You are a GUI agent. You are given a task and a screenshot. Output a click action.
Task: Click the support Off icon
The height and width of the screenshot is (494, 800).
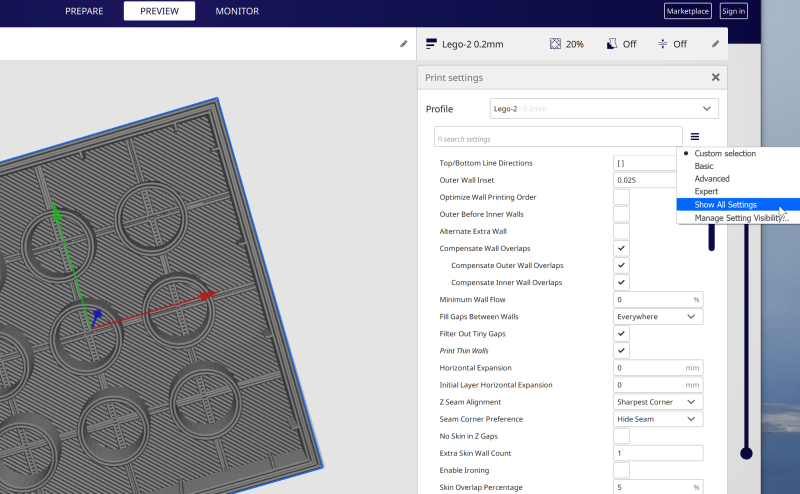611,44
